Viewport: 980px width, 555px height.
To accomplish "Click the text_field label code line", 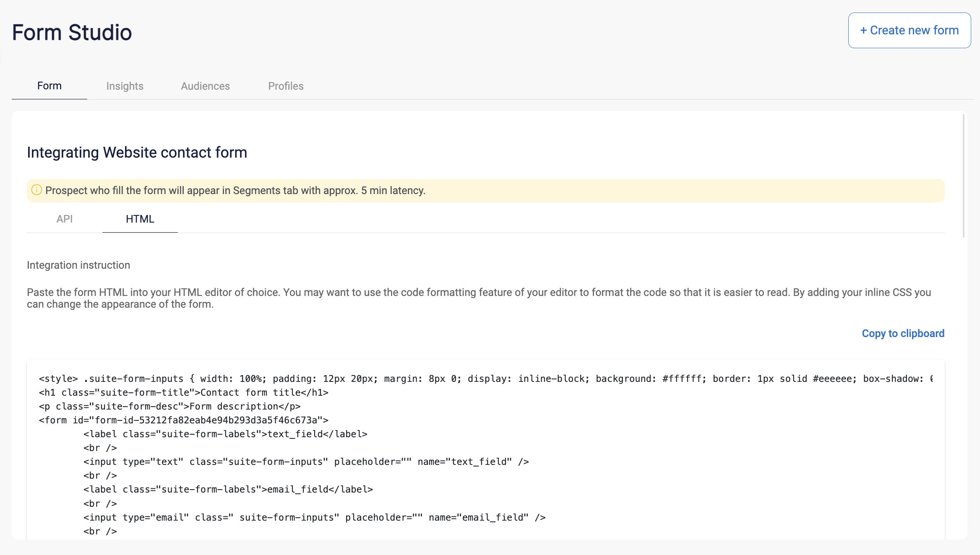I will pyautogui.click(x=225, y=434).
